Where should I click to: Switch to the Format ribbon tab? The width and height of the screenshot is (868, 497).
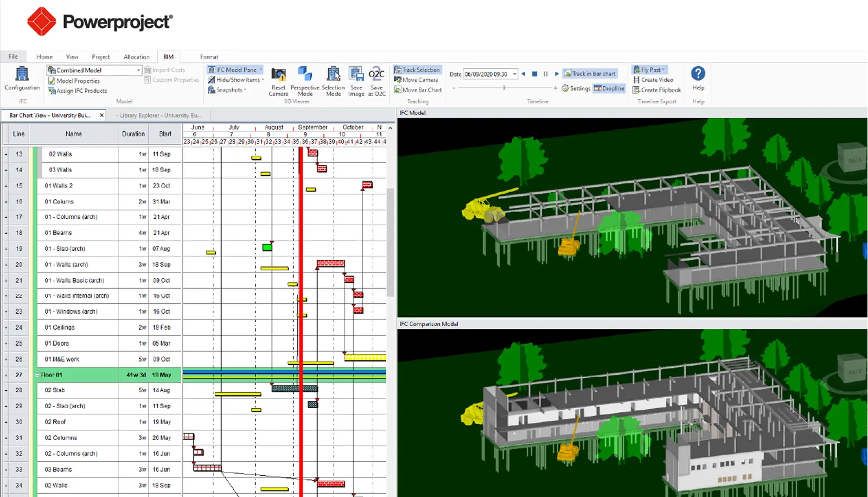(x=209, y=56)
